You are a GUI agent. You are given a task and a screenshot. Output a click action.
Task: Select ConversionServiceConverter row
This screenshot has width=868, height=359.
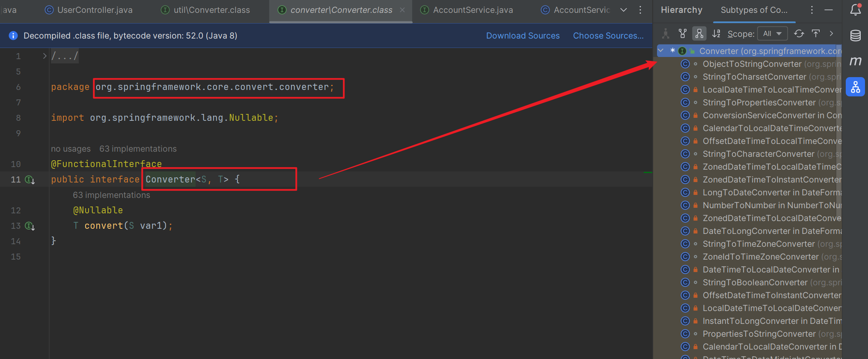[x=749, y=115]
